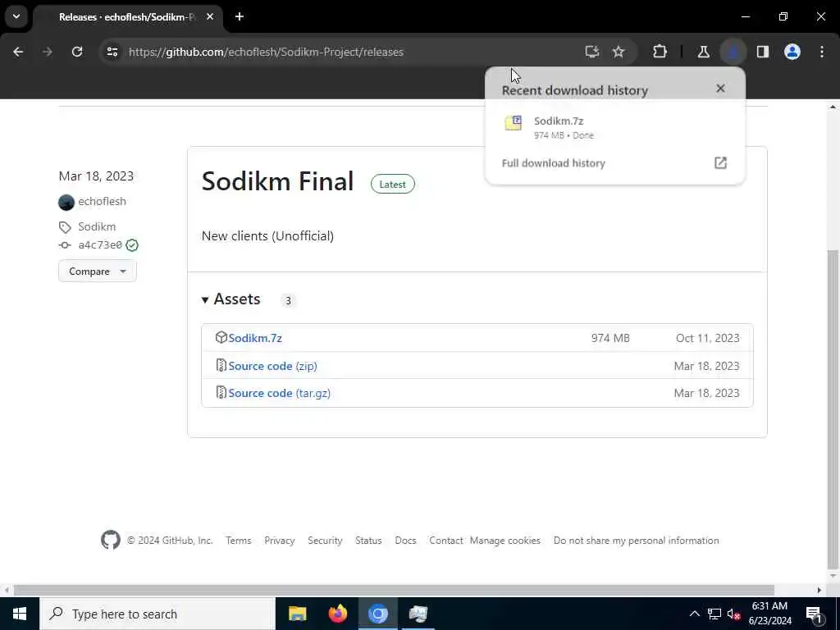The width and height of the screenshot is (840, 630).
Task: Click the Latest badge
Action: [x=393, y=185]
